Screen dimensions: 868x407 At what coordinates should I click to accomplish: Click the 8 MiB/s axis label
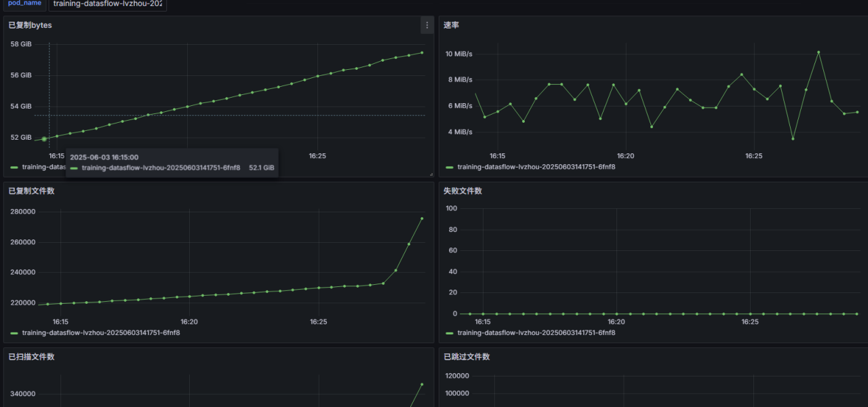tap(459, 79)
